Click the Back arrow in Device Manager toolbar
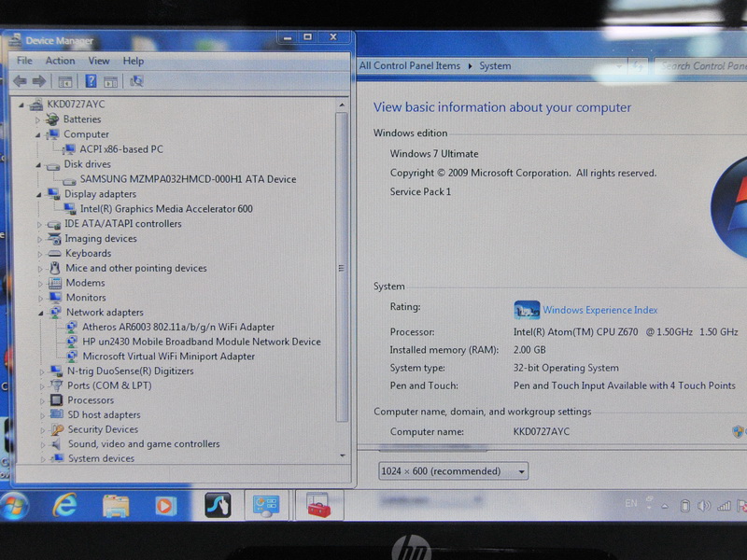Image resolution: width=747 pixels, height=560 pixels. (20, 81)
